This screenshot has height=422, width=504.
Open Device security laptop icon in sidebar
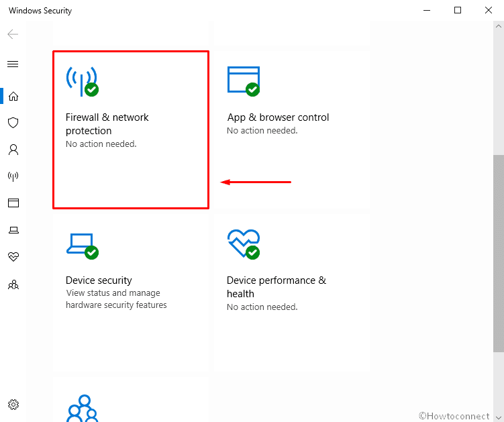tap(13, 230)
